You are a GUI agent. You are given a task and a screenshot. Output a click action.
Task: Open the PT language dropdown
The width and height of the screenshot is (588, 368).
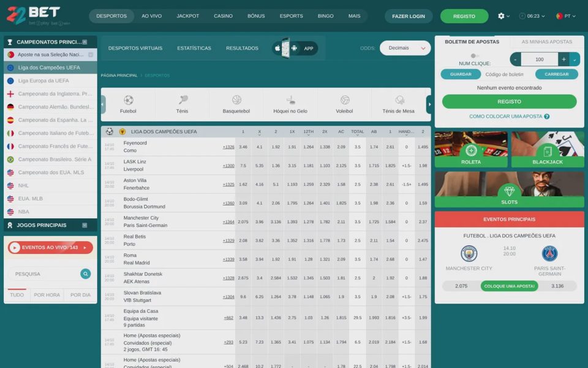point(565,16)
